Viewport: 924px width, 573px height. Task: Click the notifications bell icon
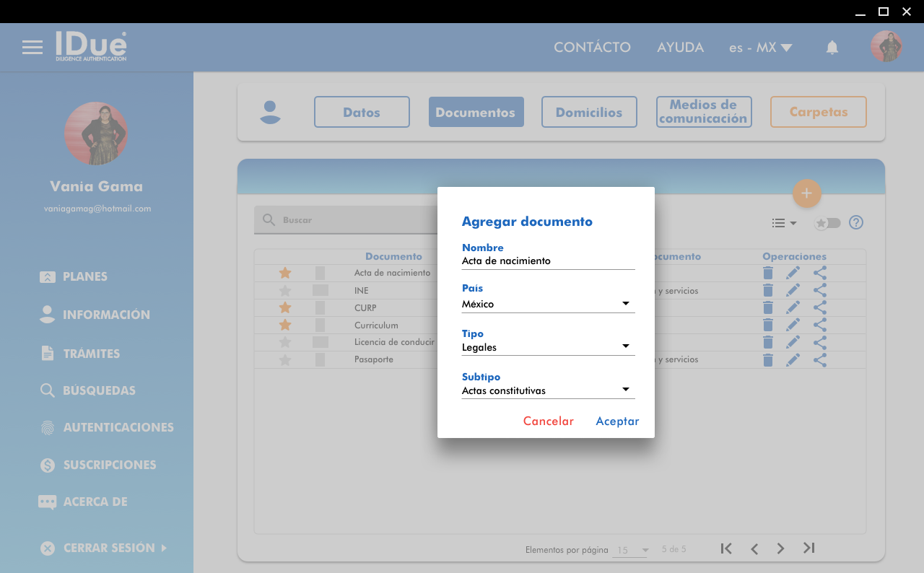[x=832, y=48]
